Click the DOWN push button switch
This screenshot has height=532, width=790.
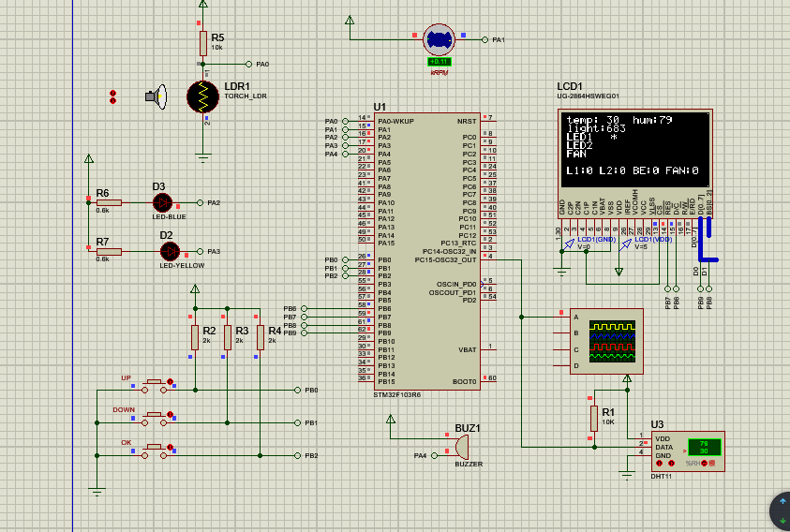[155, 420]
